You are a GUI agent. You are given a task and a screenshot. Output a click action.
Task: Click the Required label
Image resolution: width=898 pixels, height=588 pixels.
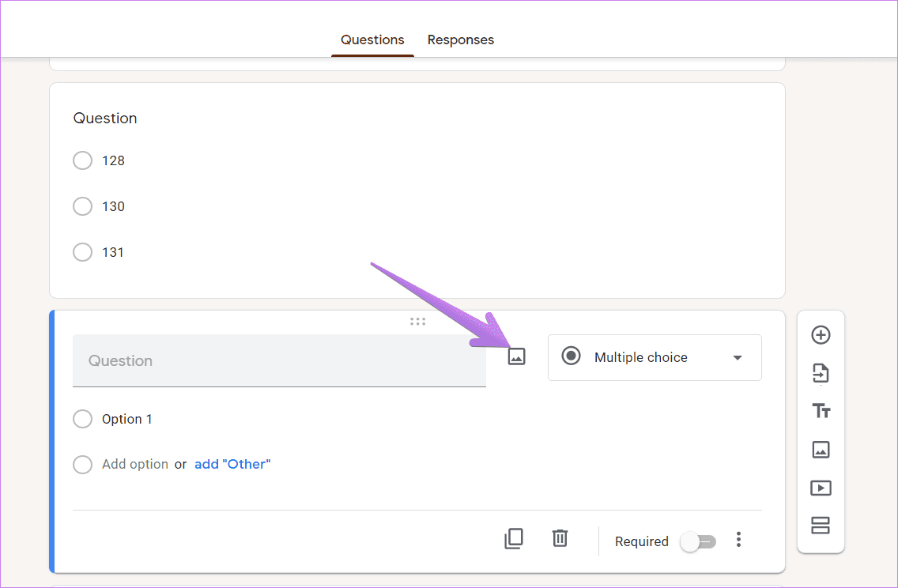[641, 541]
